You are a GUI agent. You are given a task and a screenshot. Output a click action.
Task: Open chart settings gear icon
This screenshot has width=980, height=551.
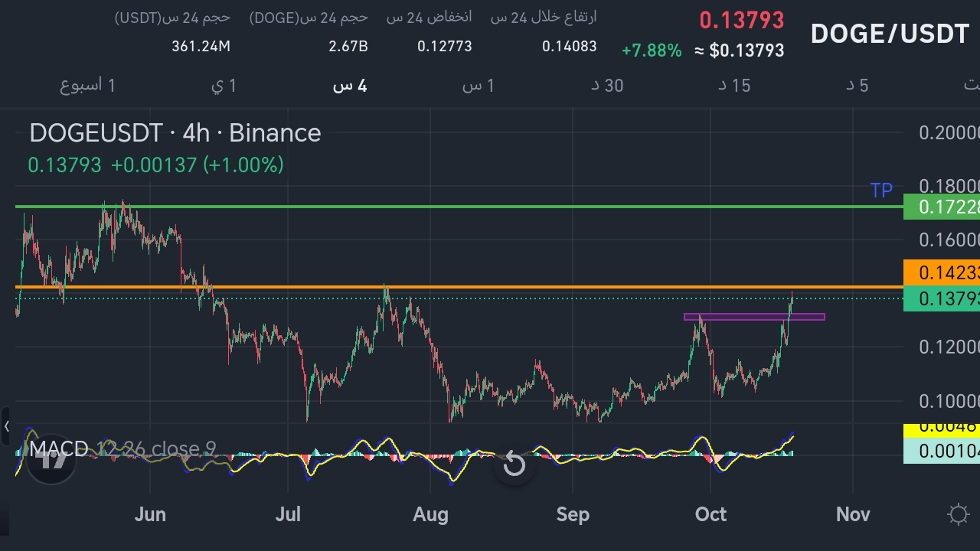point(958,514)
